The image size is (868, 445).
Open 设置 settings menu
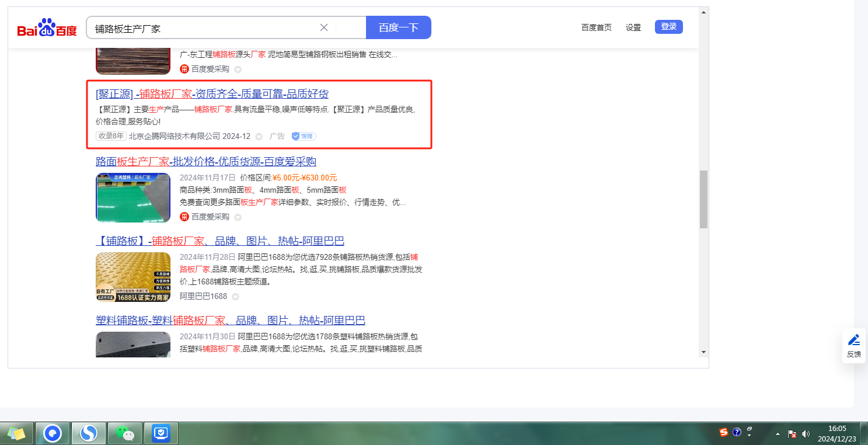tap(633, 27)
